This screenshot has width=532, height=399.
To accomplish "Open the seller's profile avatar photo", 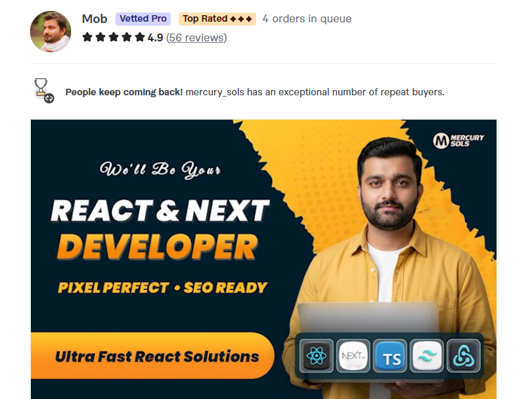I will 51,32.
